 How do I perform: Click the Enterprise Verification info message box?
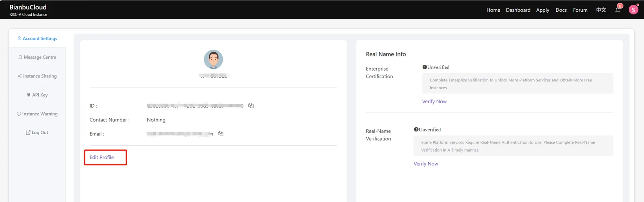coord(518,83)
